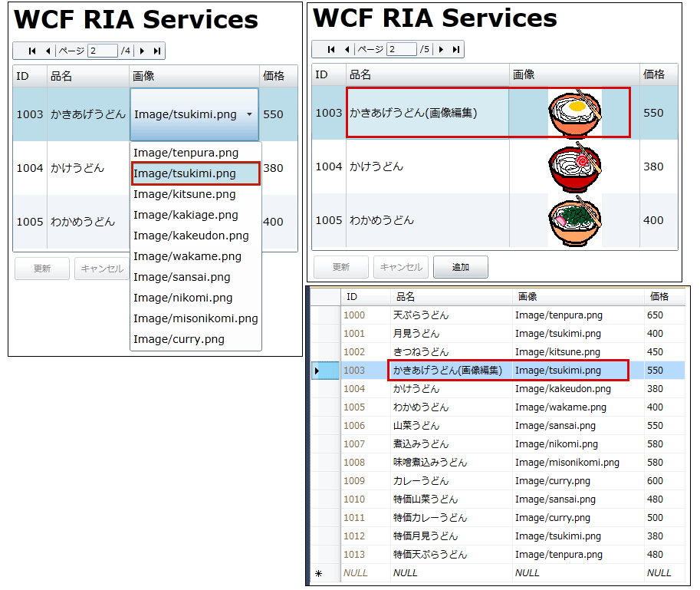Select ID 1009 cell in database table
This screenshot has width=700, height=590.
[x=365, y=481]
